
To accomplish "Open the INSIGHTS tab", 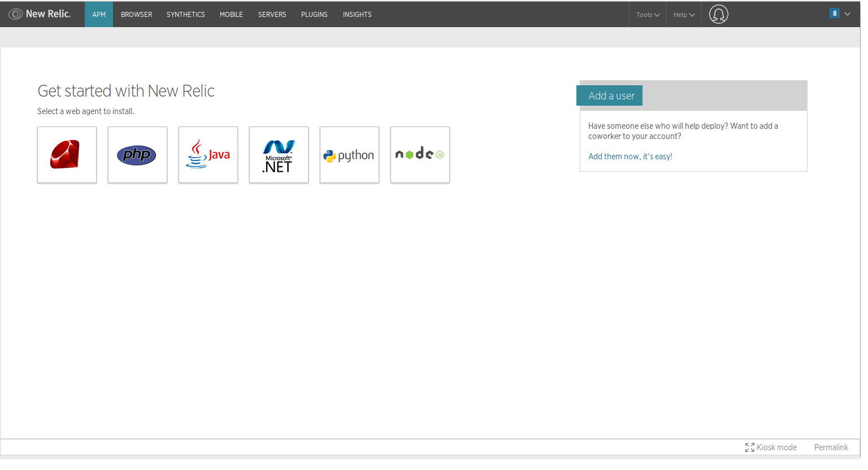I will coord(357,15).
